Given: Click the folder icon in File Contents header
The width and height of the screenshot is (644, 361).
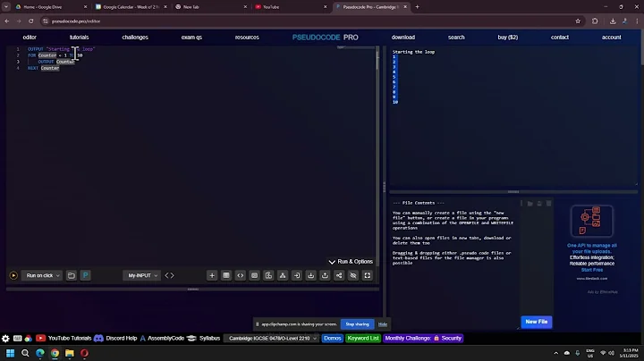Looking at the screenshot, I should point(530,204).
